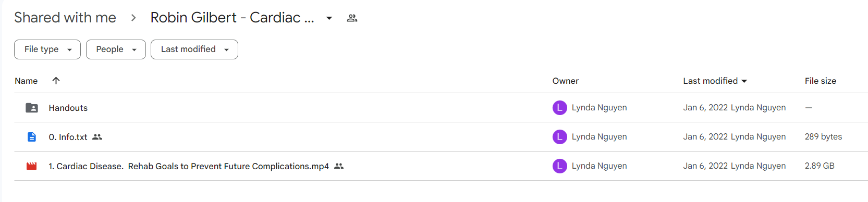868x202 pixels.
Task: Open the Handouts shared folder icon
Action: 32,108
